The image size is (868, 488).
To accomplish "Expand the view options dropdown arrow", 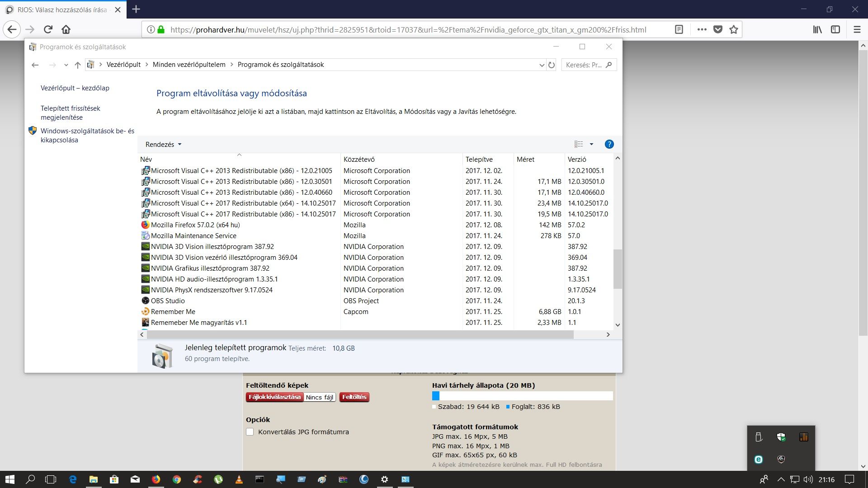I will click(591, 145).
